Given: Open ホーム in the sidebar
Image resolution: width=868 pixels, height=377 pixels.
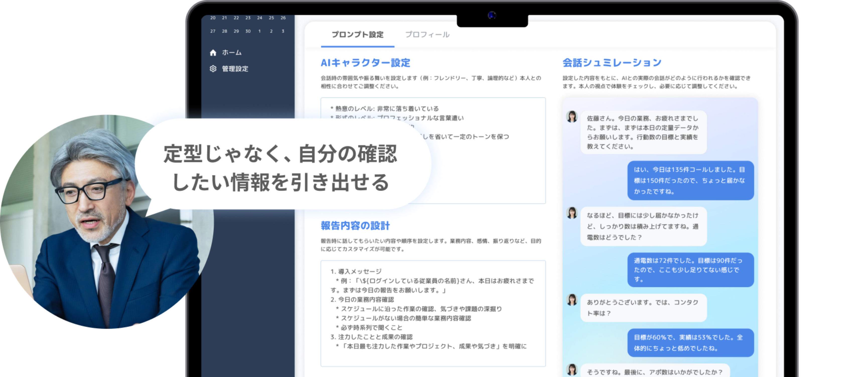Looking at the screenshot, I should point(232,53).
